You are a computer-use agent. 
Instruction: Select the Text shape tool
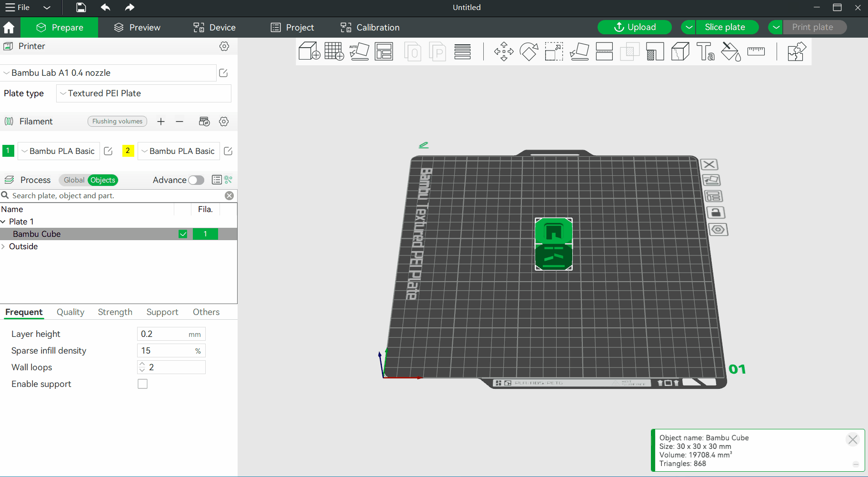pos(706,51)
